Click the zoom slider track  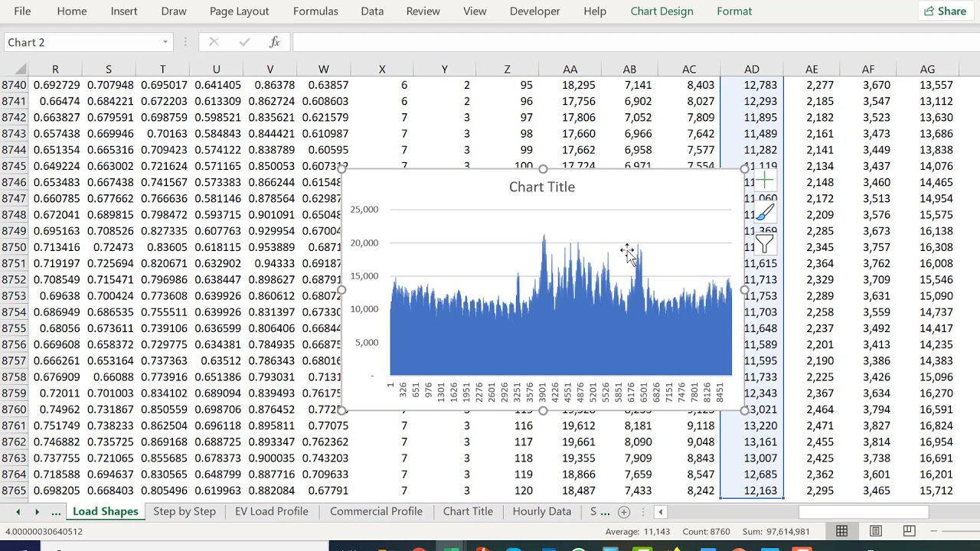pyautogui.click(x=961, y=531)
